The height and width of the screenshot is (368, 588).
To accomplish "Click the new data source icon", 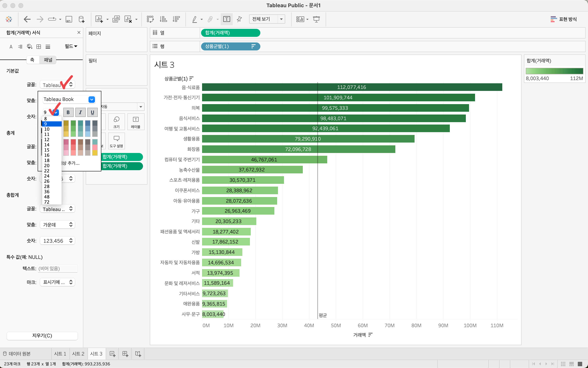I will [82, 19].
